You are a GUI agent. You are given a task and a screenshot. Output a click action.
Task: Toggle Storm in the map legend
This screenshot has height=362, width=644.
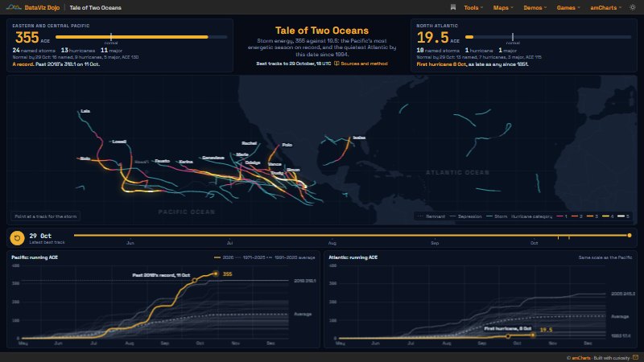click(497, 216)
